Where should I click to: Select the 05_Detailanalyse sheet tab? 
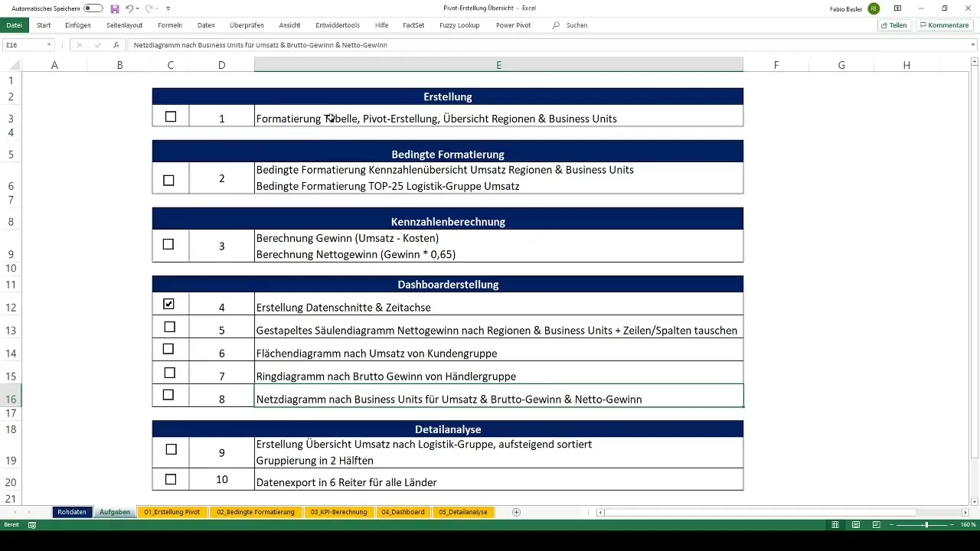click(464, 512)
